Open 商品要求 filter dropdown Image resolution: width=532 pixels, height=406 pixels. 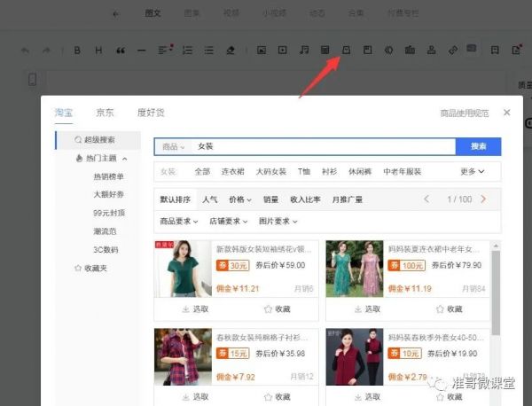(179, 221)
